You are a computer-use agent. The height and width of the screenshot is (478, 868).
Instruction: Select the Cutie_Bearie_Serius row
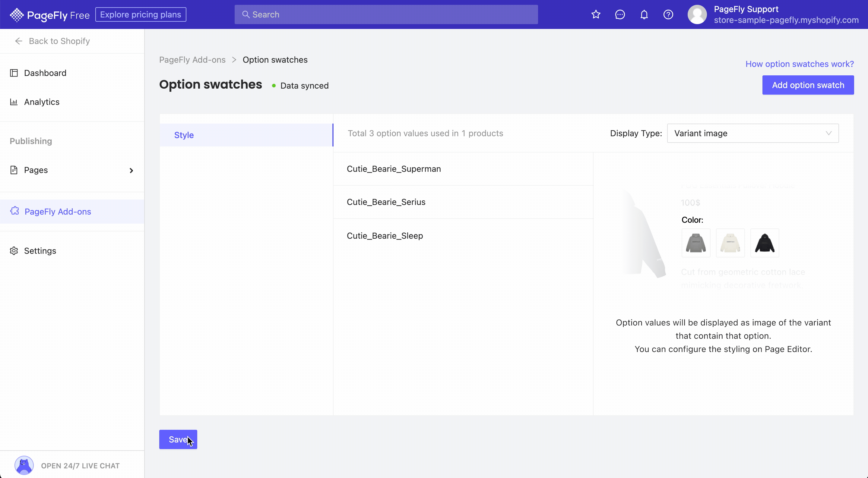(463, 202)
